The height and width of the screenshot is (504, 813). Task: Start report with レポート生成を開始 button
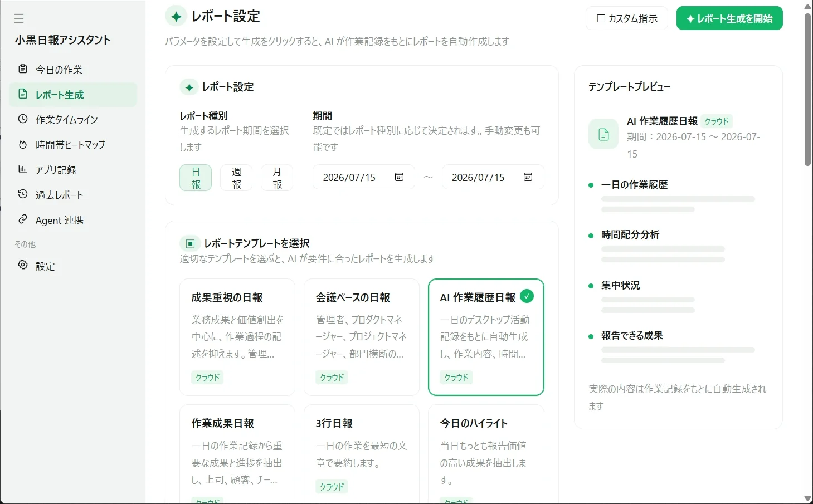coord(729,18)
